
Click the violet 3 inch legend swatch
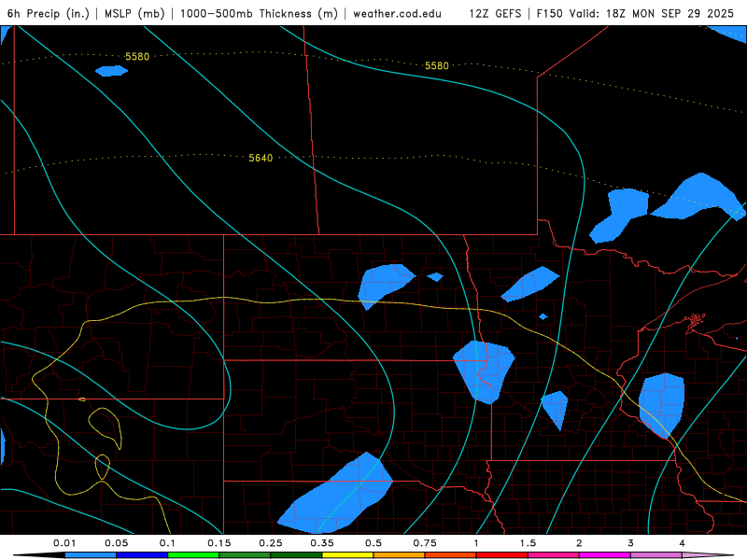pos(656,555)
